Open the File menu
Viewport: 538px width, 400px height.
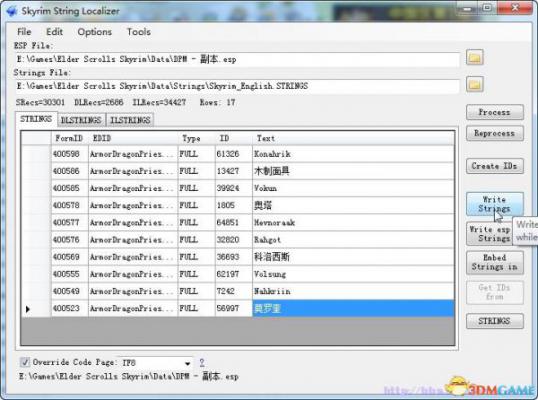(24, 32)
